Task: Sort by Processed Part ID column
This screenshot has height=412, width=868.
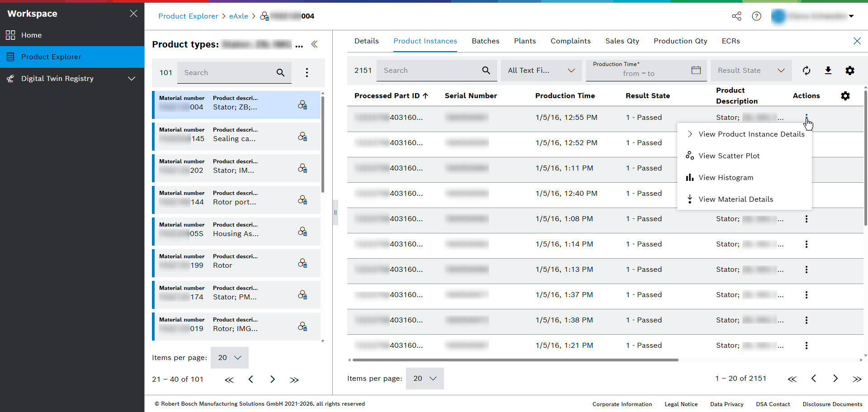Action: point(391,96)
